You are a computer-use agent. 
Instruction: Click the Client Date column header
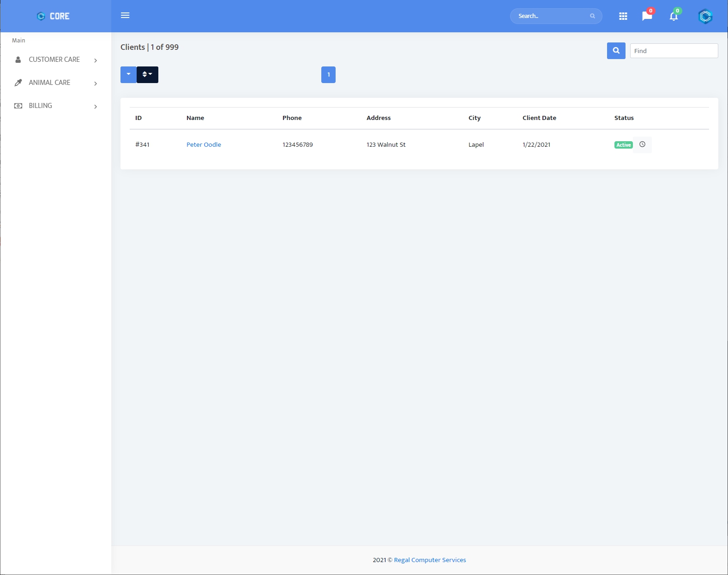[539, 118]
